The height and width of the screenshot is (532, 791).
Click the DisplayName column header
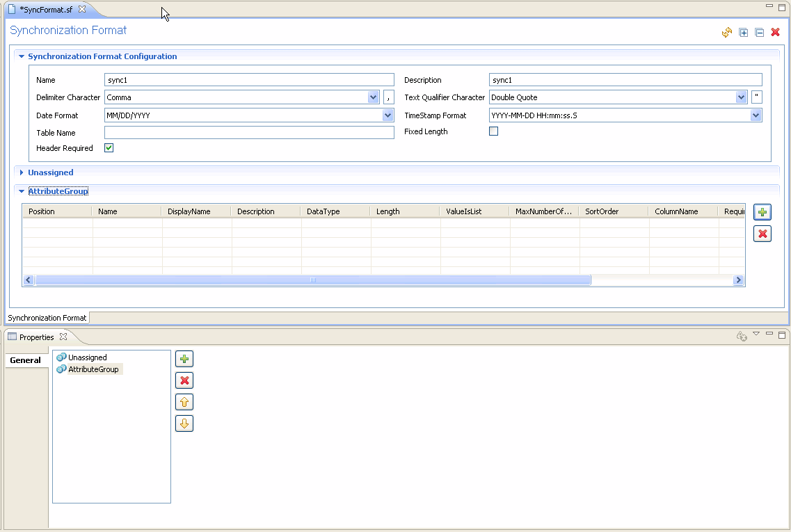click(196, 211)
